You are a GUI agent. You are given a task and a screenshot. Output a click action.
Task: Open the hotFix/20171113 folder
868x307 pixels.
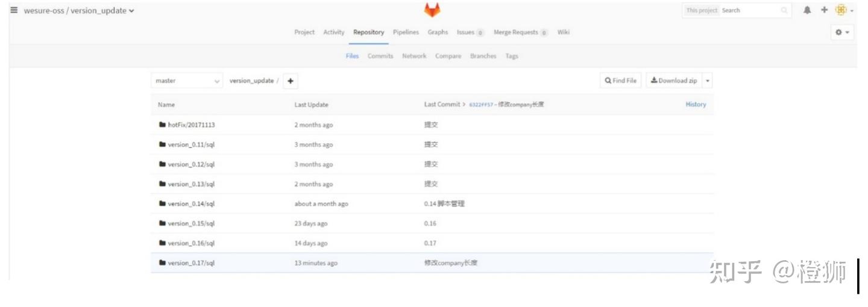pyautogui.click(x=191, y=125)
